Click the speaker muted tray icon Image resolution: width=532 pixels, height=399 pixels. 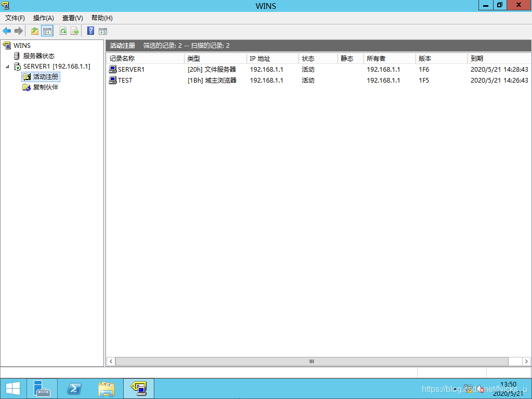pos(480,389)
